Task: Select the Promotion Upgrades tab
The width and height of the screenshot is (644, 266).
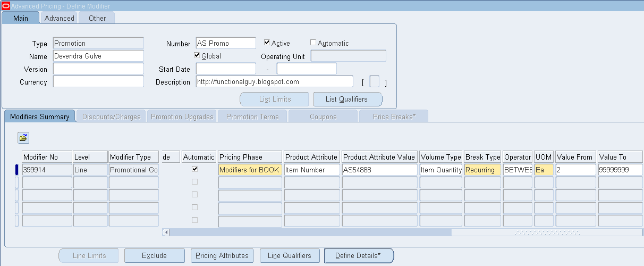Action: (x=182, y=117)
